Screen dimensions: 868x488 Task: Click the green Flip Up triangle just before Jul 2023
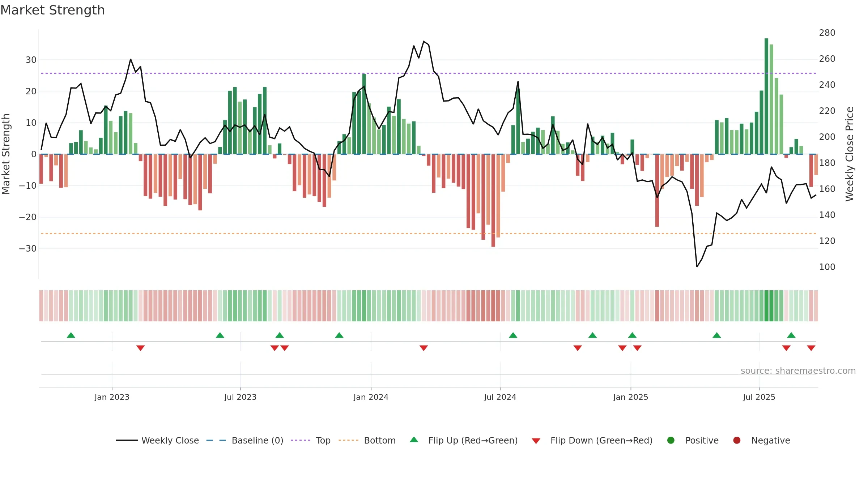click(220, 335)
